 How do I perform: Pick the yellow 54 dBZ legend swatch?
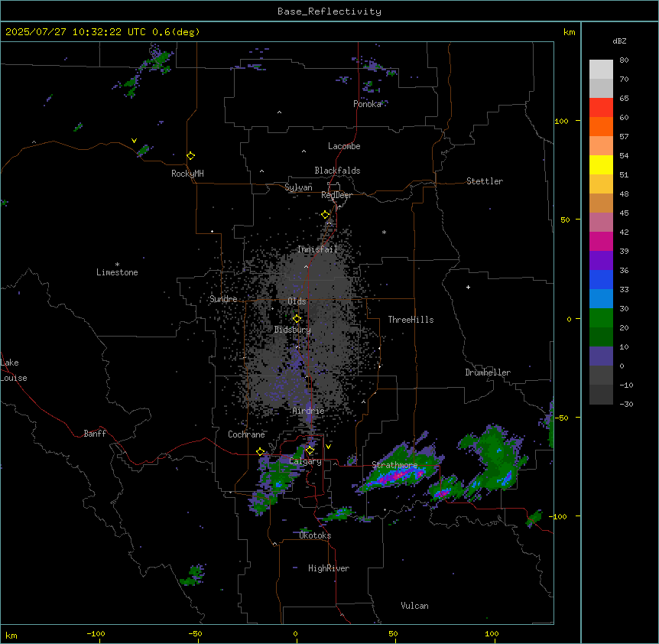[601, 164]
